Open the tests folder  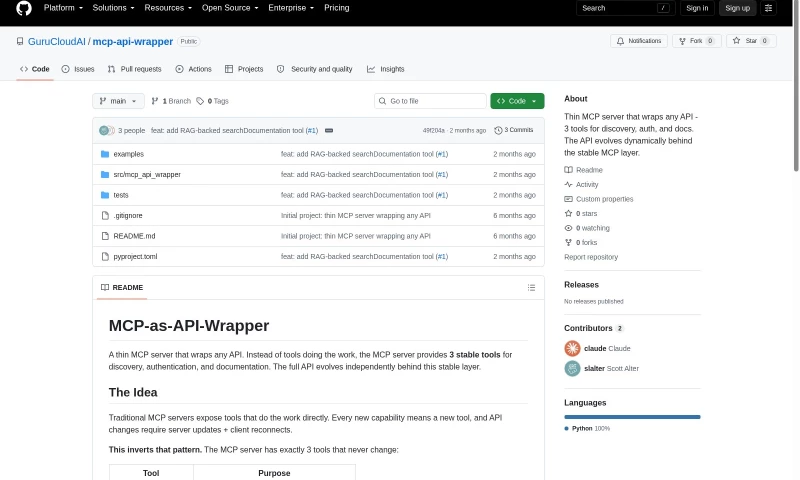121,195
